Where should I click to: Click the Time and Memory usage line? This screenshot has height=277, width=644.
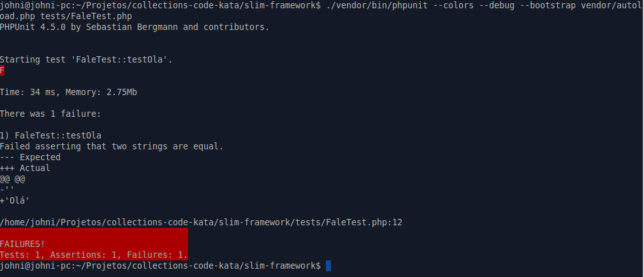(68, 93)
